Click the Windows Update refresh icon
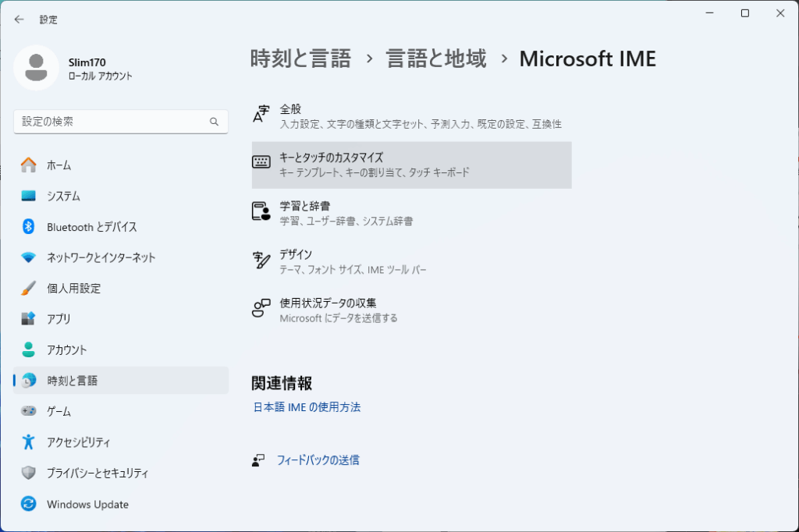 point(29,504)
